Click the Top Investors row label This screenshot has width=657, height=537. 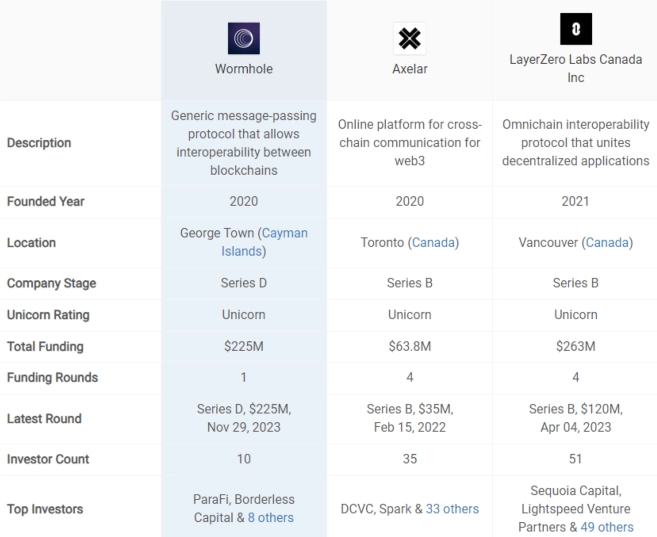(45, 509)
